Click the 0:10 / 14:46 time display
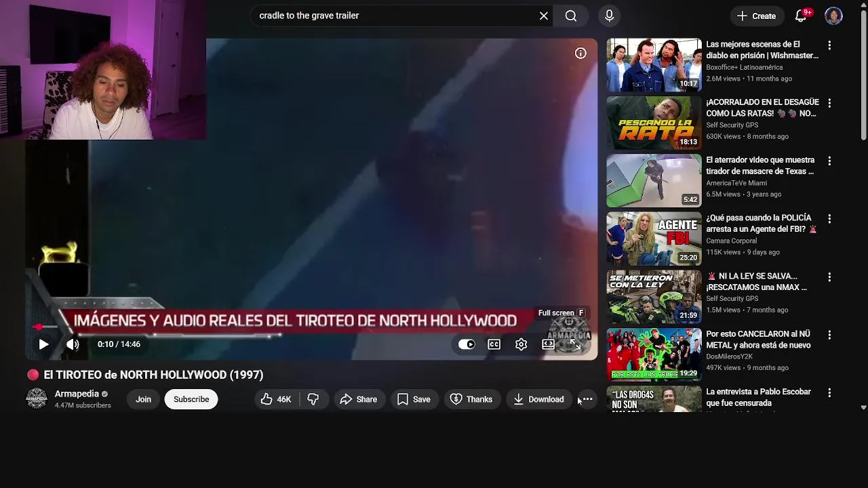868x488 pixels. (x=119, y=344)
